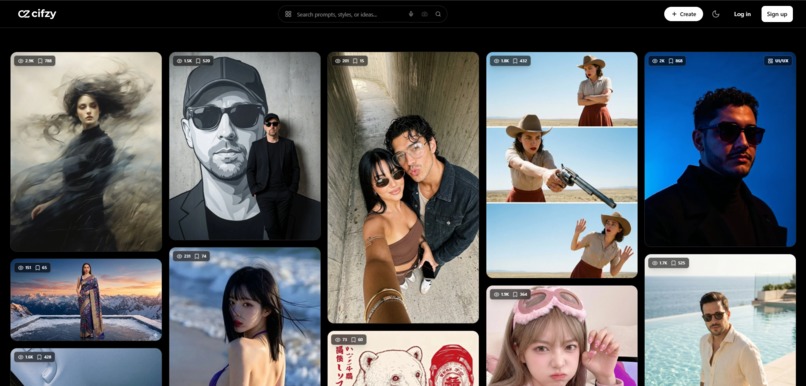This screenshot has height=386, width=806.
Task: Click views eye icon on illustrated cap man card
Action: [179, 61]
